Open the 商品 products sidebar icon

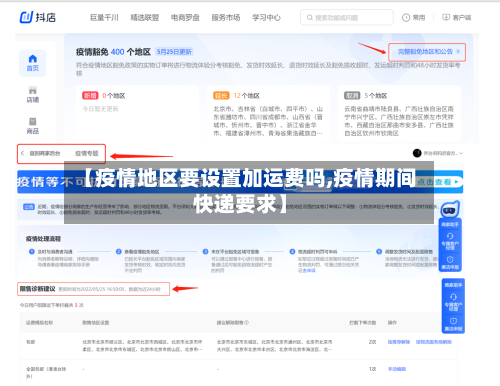pyautogui.click(x=33, y=121)
